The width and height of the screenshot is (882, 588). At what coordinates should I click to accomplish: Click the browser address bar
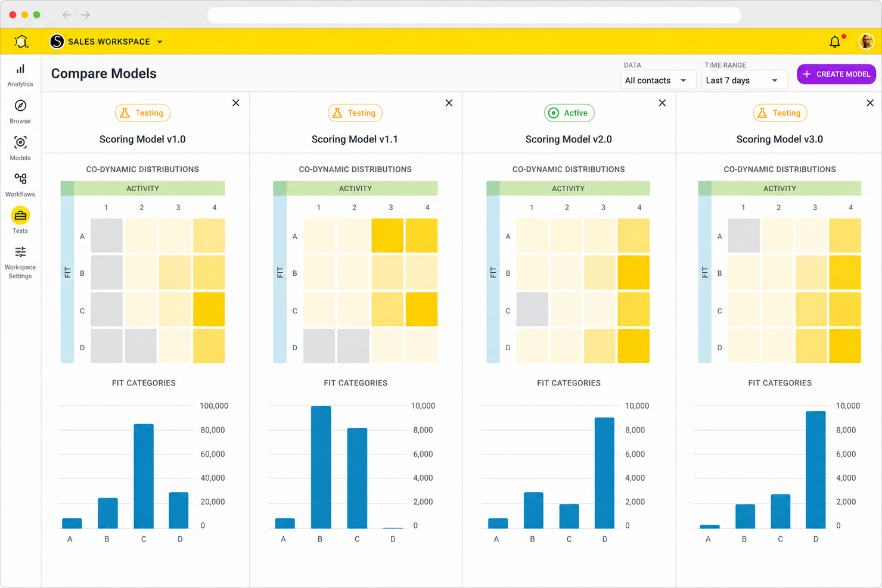point(474,15)
